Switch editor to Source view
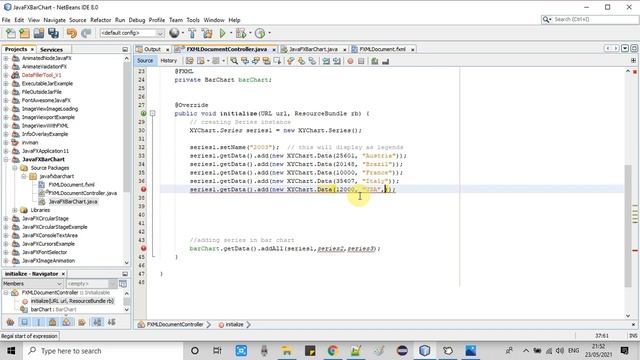This screenshot has width=640, height=360. pos(145,61)
